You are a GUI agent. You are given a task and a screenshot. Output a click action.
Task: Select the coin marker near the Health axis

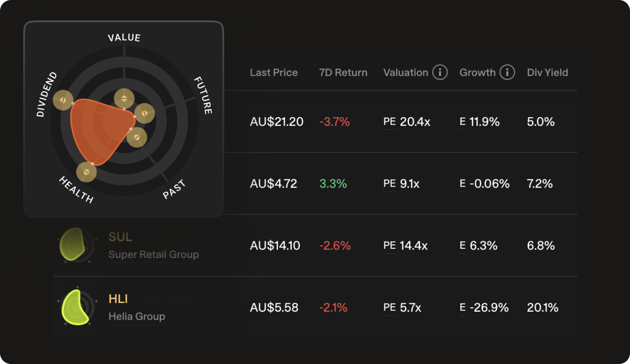[x=87, y=172]
